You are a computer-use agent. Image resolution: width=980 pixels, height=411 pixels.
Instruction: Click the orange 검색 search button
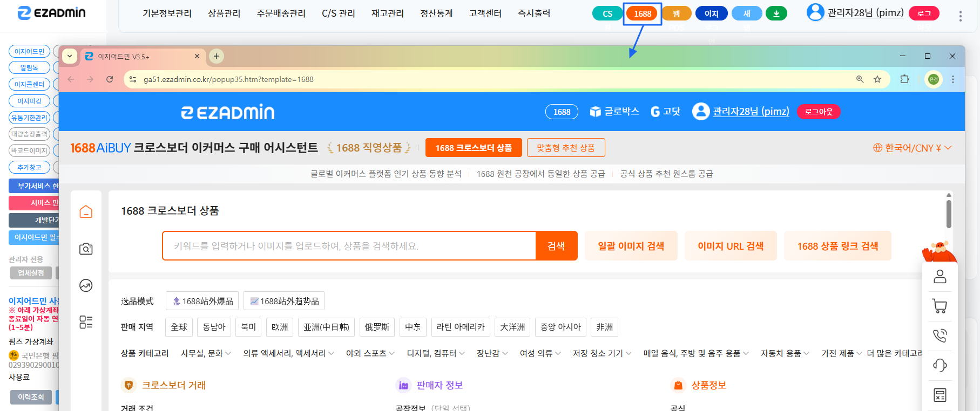click(556, 246)
